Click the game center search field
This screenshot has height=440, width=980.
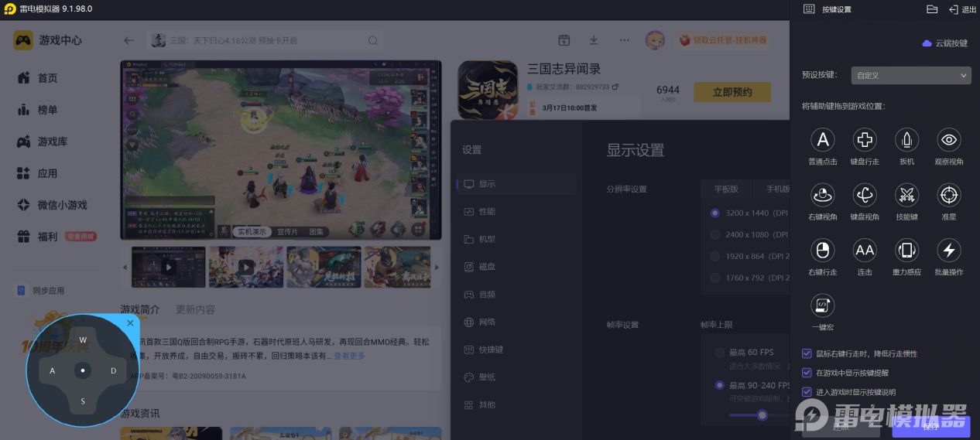coord(265,40)
